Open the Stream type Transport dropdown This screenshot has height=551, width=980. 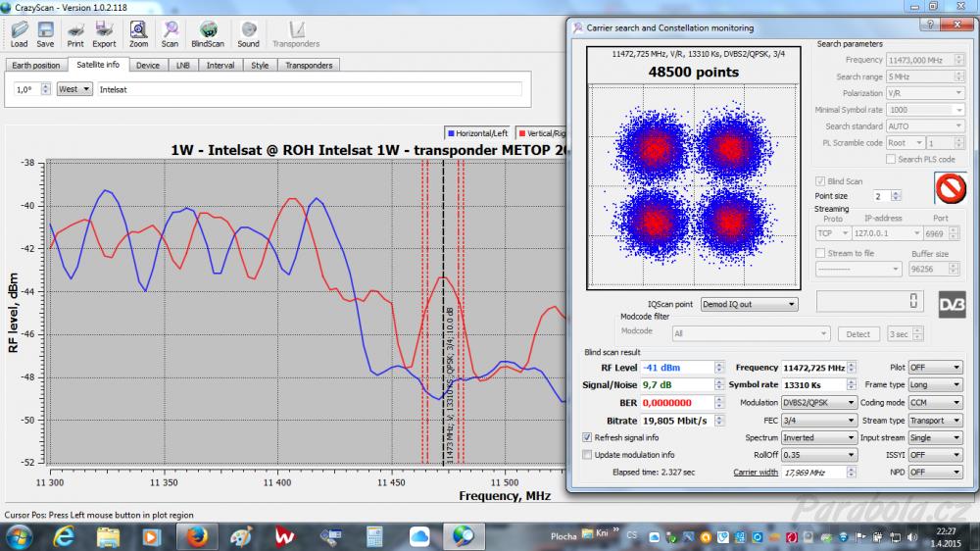tap(935, 421)
